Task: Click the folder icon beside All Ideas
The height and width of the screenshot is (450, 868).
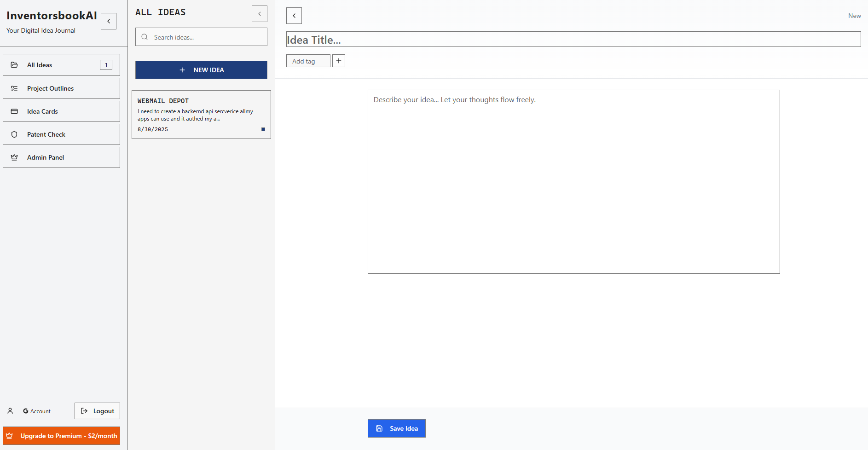Action: pyautogui.click(x=14, y=65)
